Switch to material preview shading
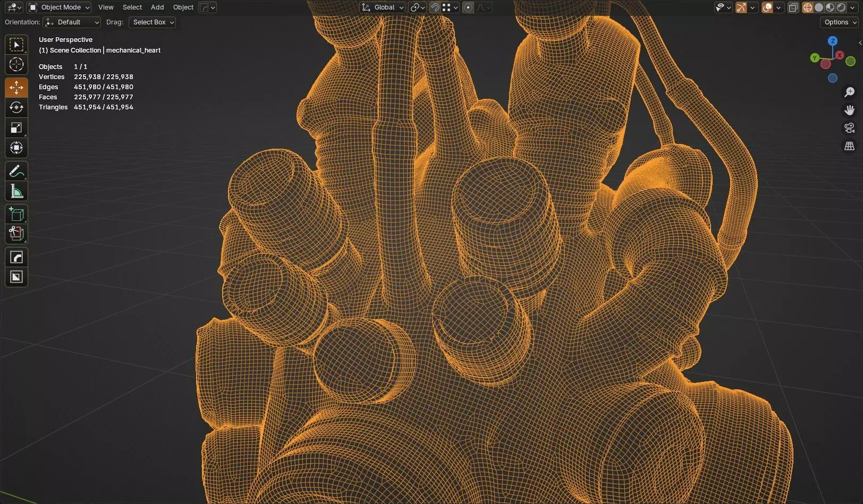The width and height of the screenshot is (863, 504). [830, 7]
